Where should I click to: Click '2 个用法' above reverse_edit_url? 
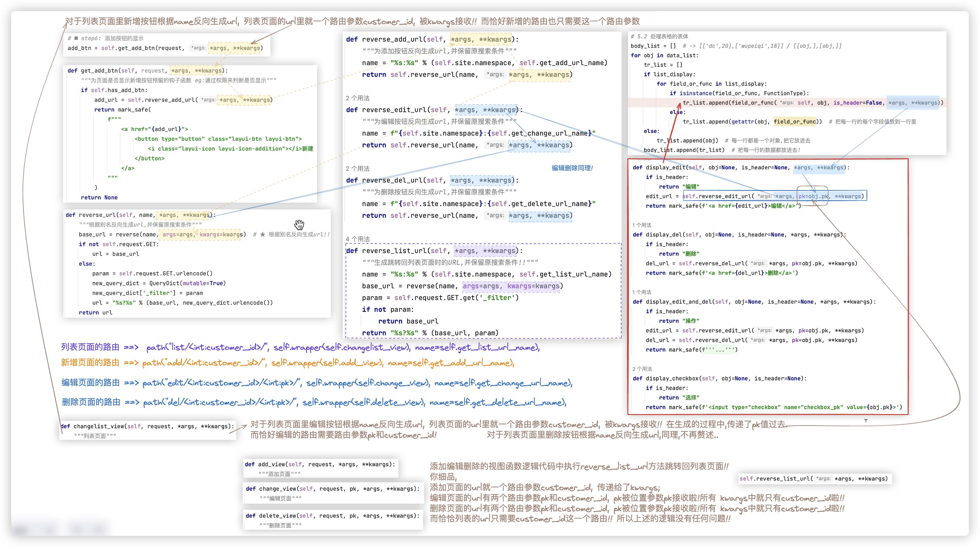(357, 98)
